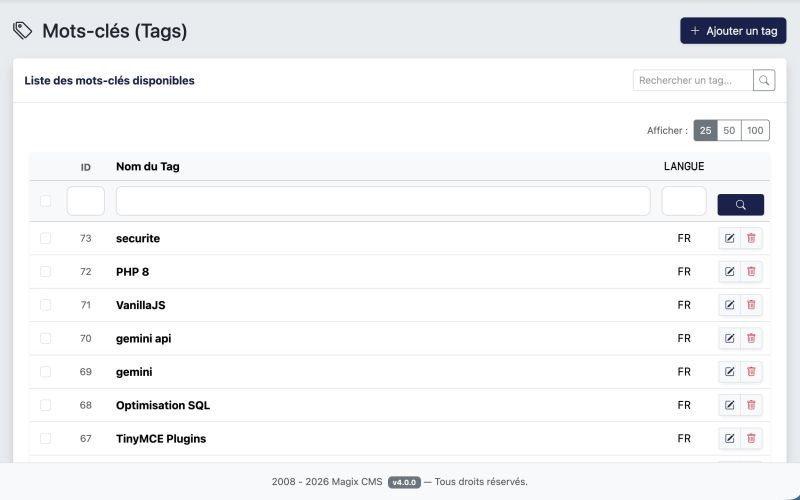
Task: Check the box for tag 69 gemini
Action: tap(45, 372)
